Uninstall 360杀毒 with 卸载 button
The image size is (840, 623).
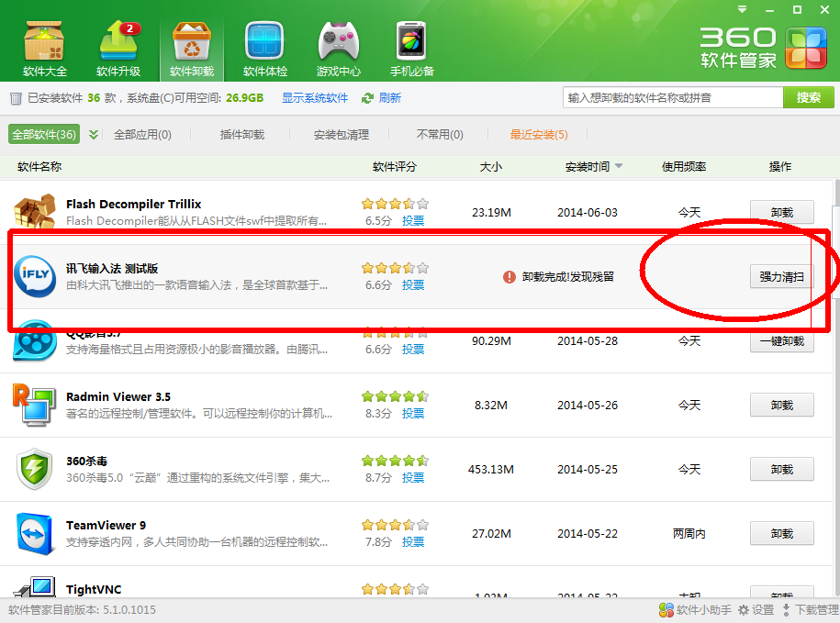(781, 470)
